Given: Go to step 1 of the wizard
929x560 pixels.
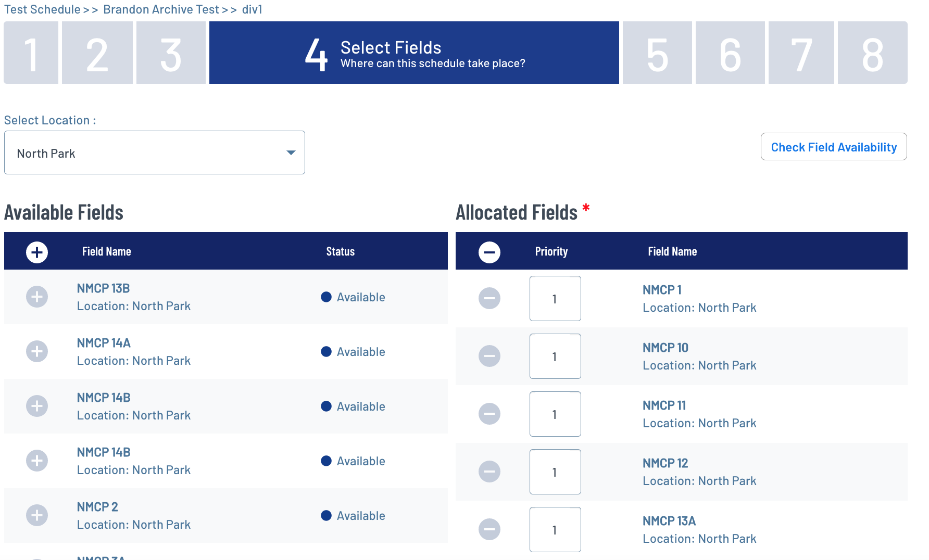Looking at the screenshot, I should point(31,53).
